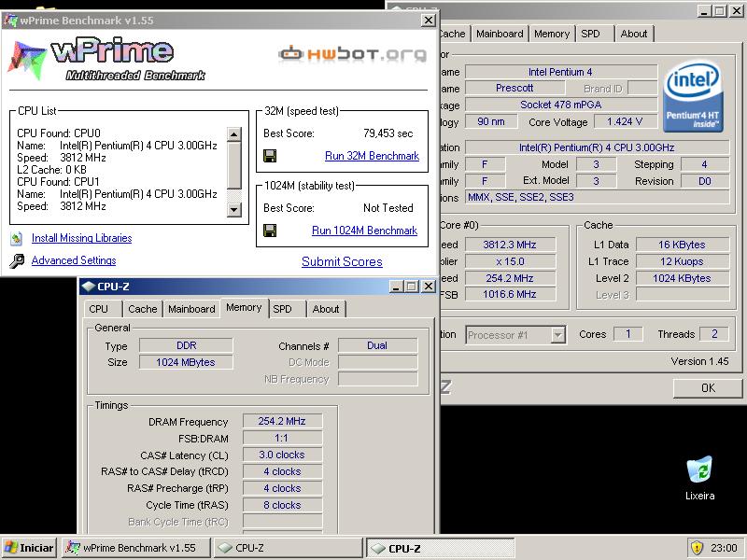Select Memory tab in front CPU-Z

click(244, 307)
